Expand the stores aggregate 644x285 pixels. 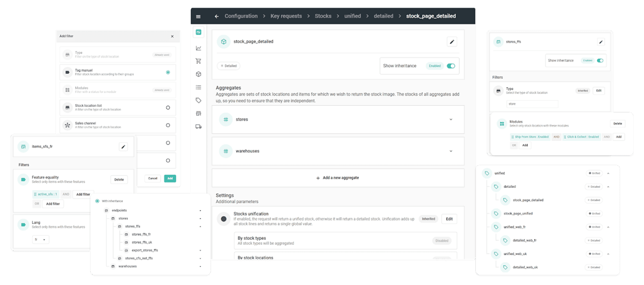(451, 119)
